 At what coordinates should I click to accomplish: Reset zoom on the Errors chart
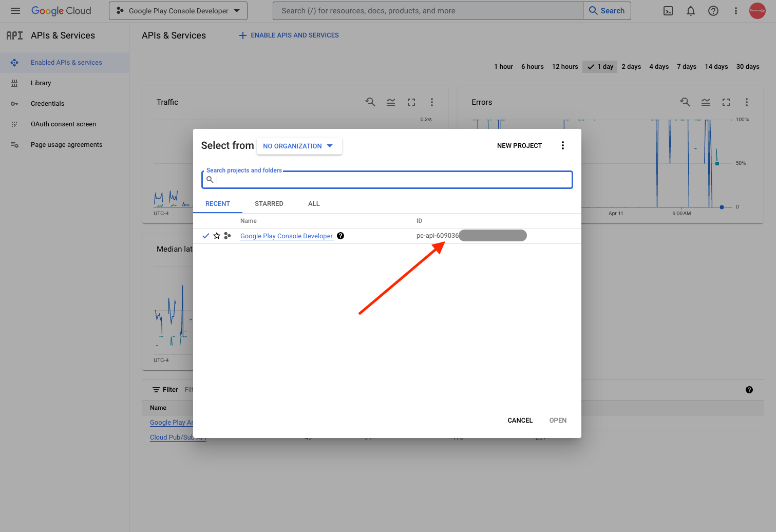(x=685, y=102)
